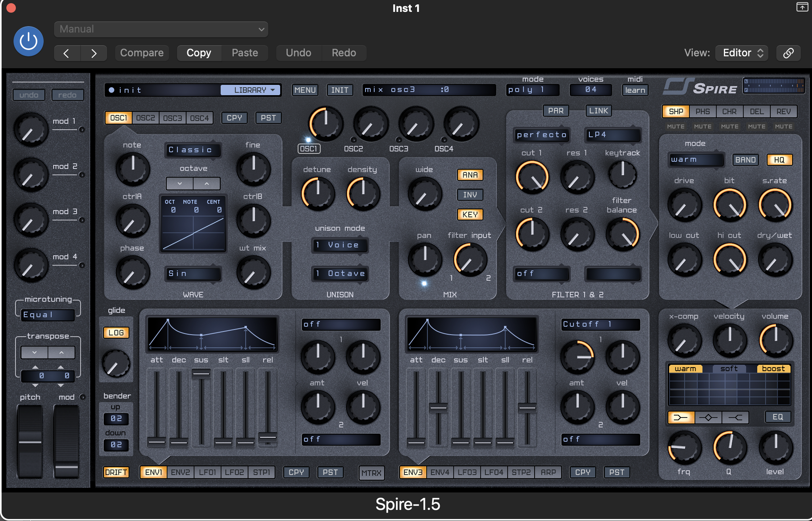Click the INIT button
This screenshot has height=521, width=812.
(x=340, y=90)
